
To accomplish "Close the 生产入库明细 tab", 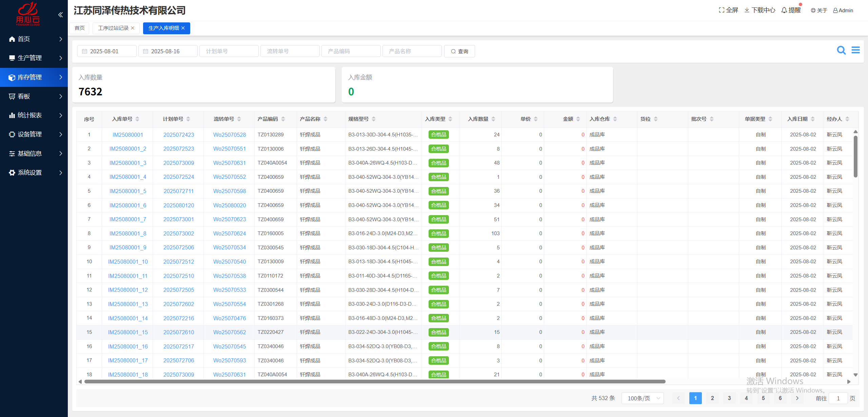I will [x=183, y=28].
